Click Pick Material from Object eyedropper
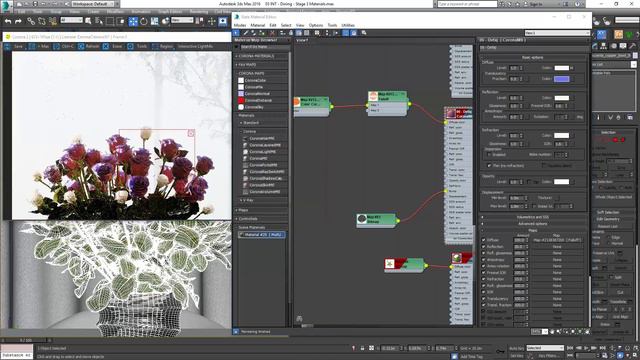Viewport: 640px width, 360px height. click(x=246, y=33)
